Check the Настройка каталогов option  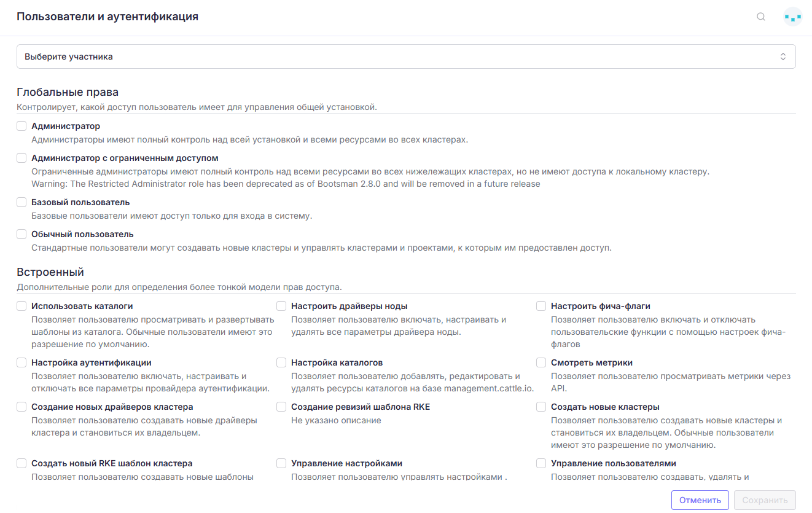coord(281,362)
